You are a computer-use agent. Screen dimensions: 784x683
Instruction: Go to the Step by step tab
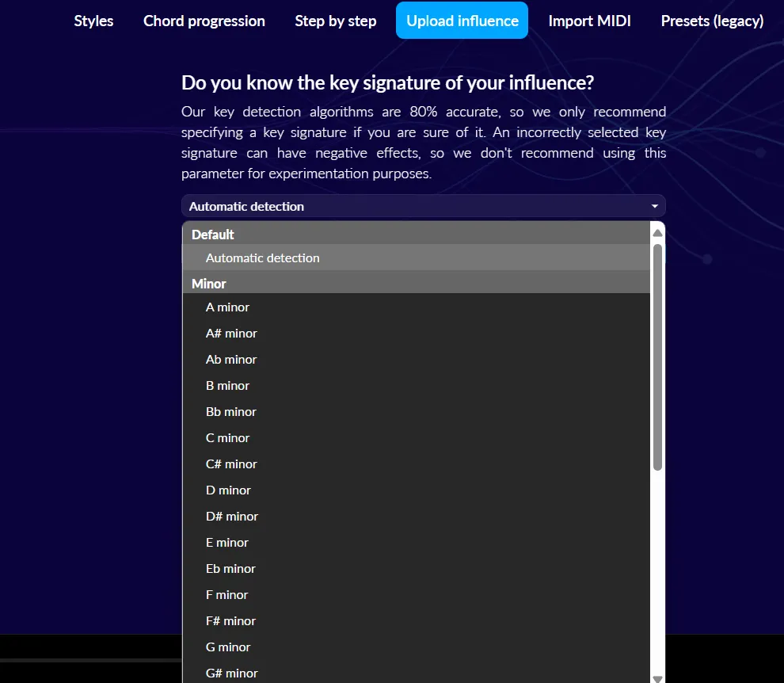[335, 21]
